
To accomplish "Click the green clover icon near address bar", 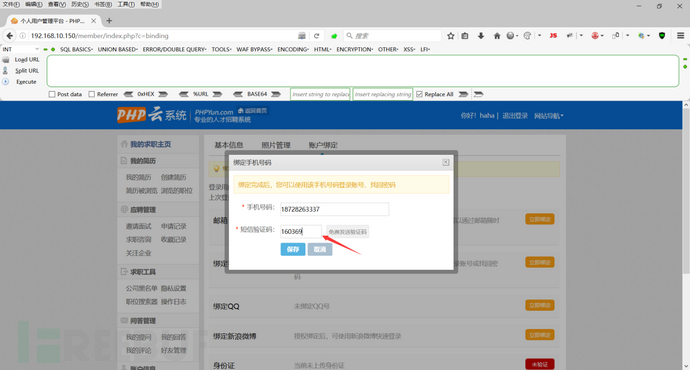I will coord(334,36).
